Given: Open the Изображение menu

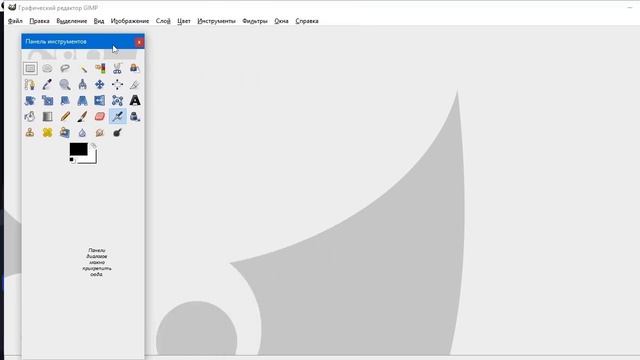Looking at the screenshot, I should click(x=130, y=21).
